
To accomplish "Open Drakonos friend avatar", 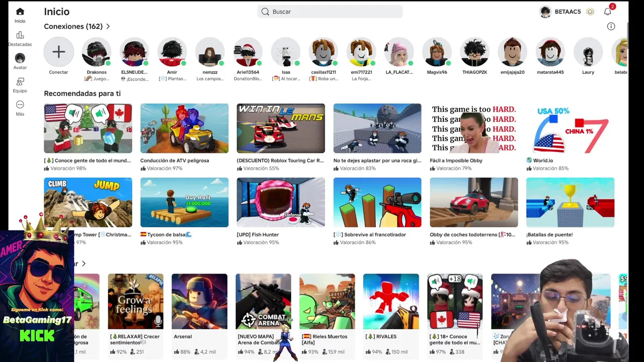I will pos(97,52).
